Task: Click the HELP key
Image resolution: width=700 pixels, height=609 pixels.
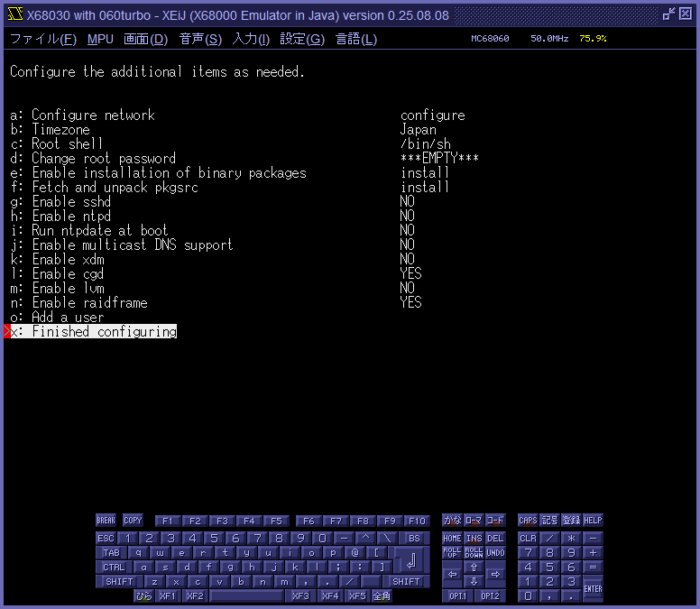Action: (x=593, y=521)
